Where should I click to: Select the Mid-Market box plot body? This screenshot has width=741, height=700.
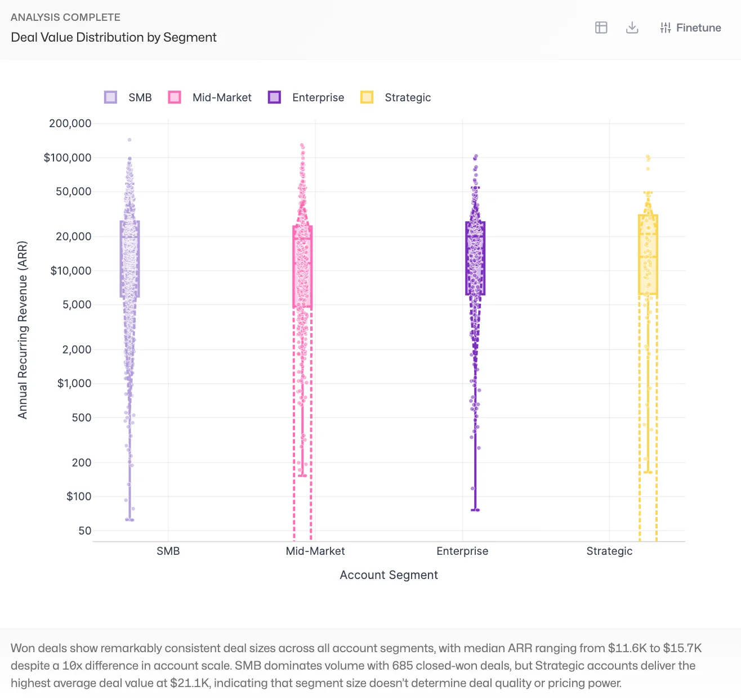[x=302, y=267]
